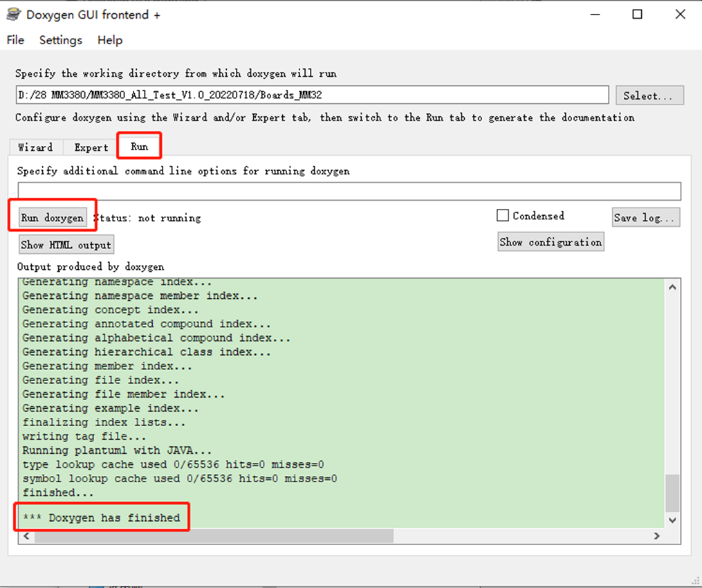Open the Help menu

[110, 40]
